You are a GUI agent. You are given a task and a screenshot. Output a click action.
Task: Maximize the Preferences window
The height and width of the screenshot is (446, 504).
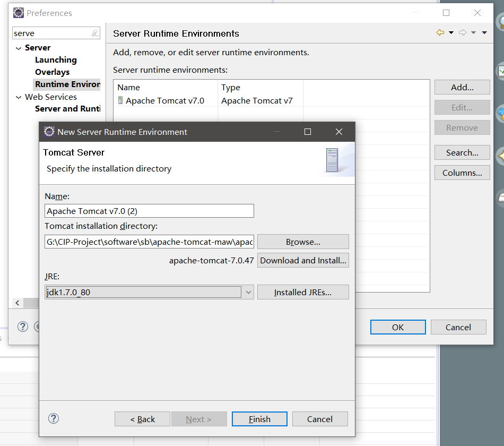446,13
